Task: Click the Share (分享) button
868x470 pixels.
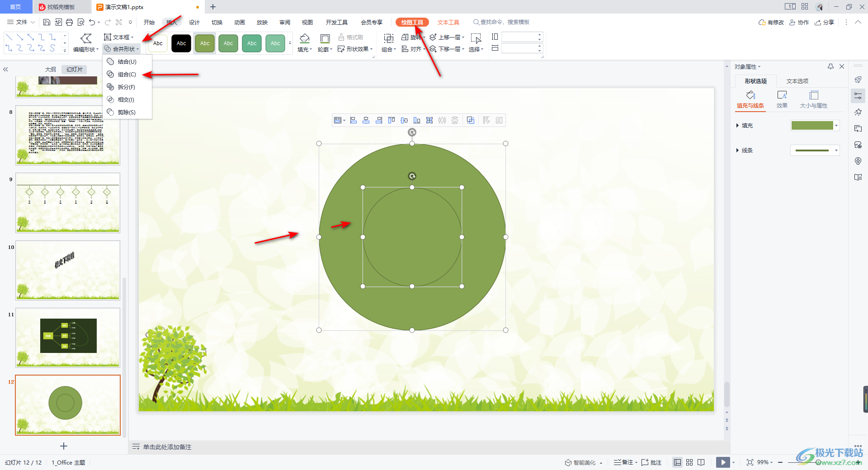Action: click(825, 22)
